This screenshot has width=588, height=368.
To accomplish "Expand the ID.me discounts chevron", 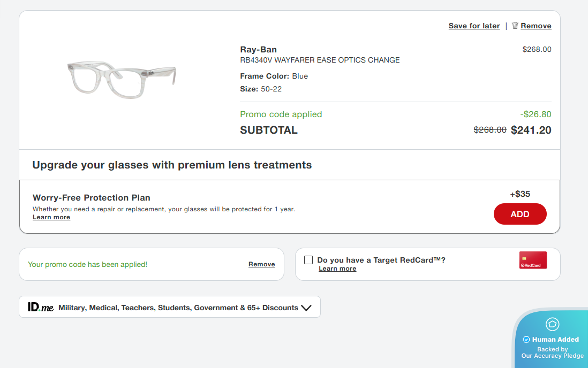I will click(306, 308).
